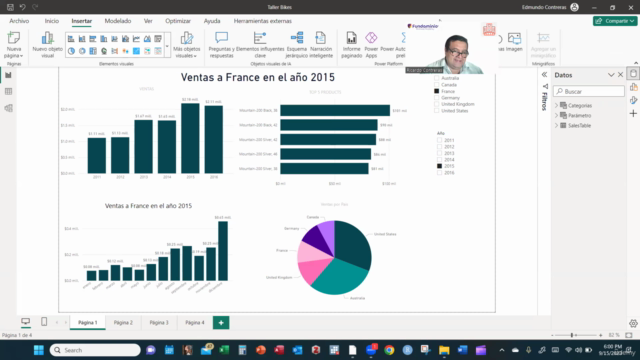
Task: Collapse the Datos pane with chevron
Action: pyautogui.click(x=611, y=75)
